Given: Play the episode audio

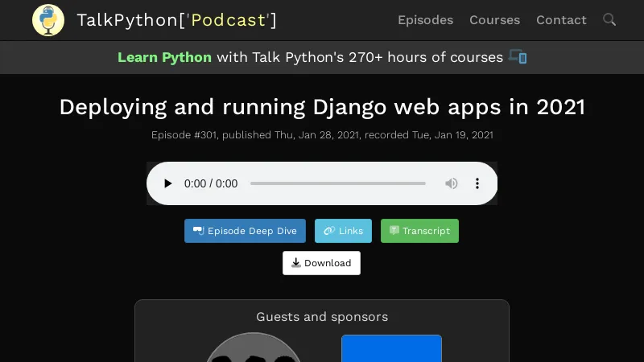Looking at the screenshot, I should [167, 183].
